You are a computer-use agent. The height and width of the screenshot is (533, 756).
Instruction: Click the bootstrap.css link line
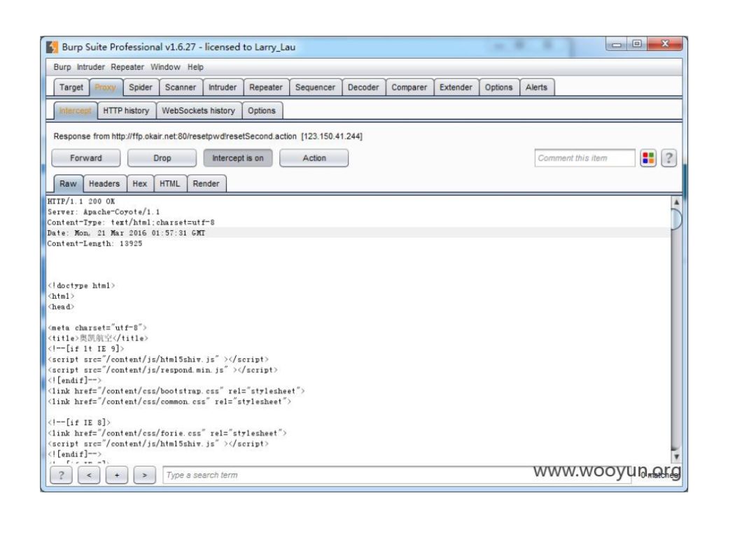(176, 391)
